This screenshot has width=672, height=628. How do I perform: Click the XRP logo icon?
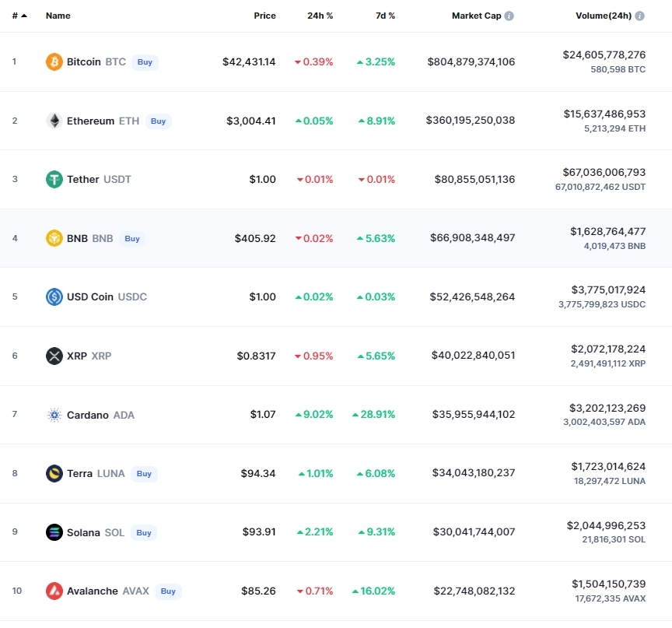click(54, 356)
